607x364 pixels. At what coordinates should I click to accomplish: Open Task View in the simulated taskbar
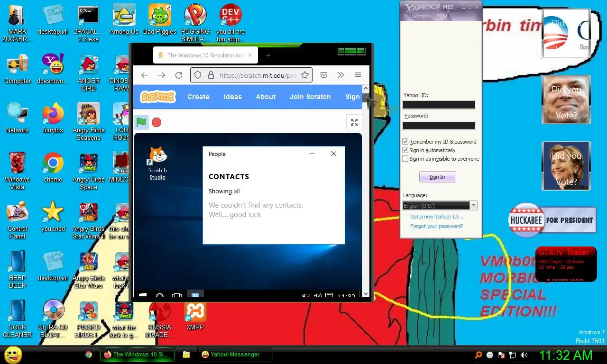point(177,296)
